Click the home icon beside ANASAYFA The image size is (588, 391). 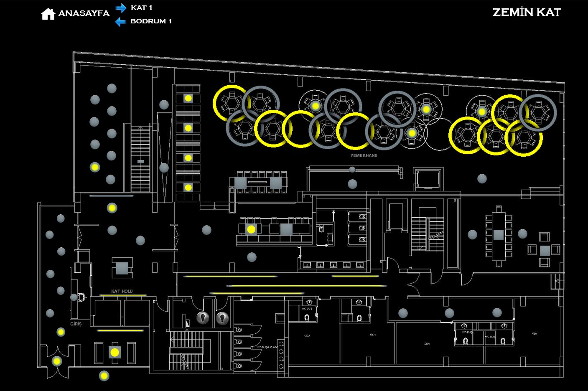(48, 14)
